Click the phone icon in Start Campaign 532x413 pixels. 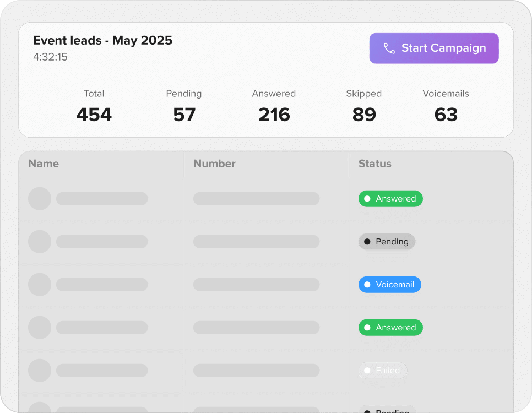(389, 48)
